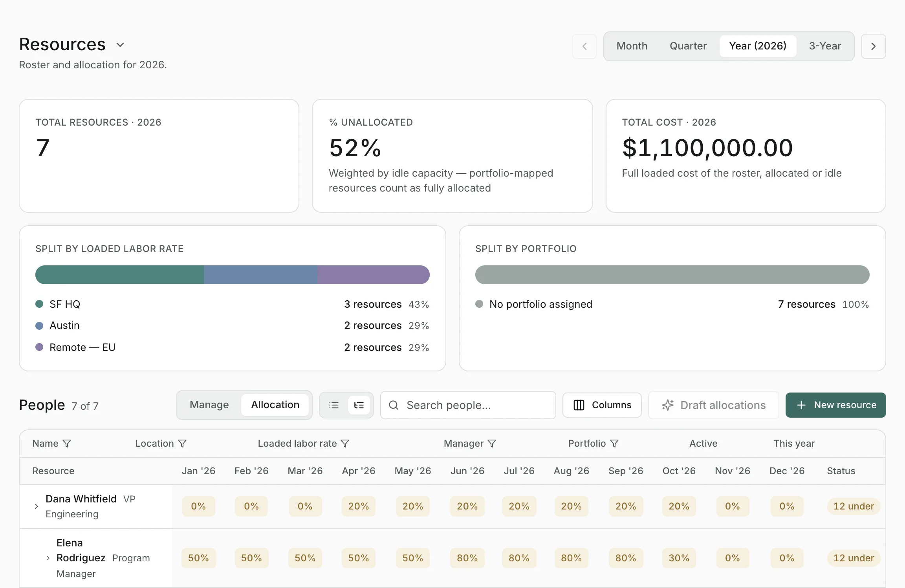Click Dana Whitfield's Apr '26 20% cell

click(x=358, y=506)
